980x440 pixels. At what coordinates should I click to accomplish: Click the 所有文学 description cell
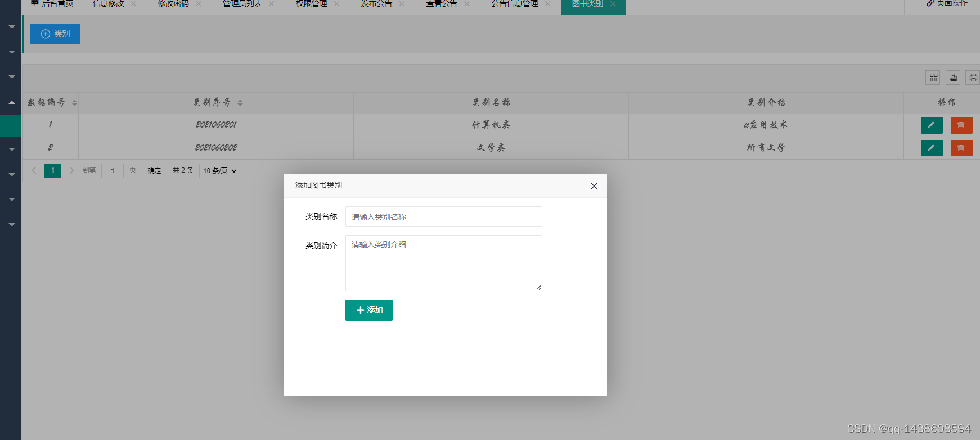tap(766, 148)
